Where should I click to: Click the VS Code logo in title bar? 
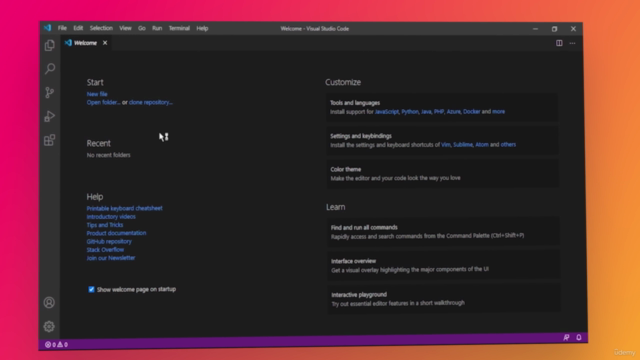point(48,28)
